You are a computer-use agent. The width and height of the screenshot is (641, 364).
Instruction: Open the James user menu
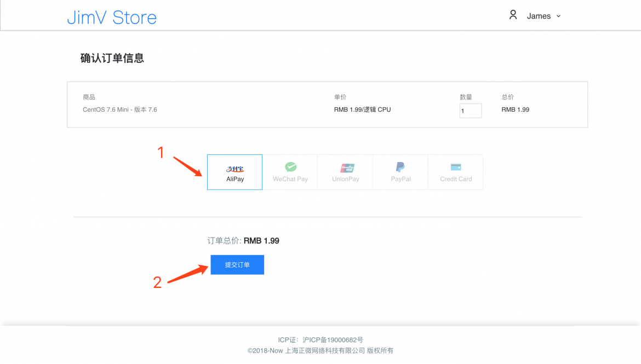(539, 16)
